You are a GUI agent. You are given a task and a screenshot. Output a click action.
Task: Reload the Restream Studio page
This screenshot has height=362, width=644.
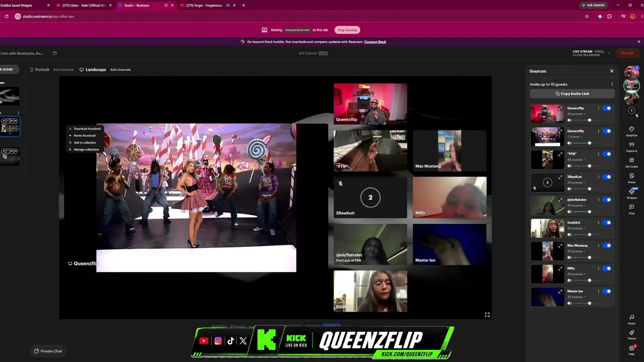point(7,17)
